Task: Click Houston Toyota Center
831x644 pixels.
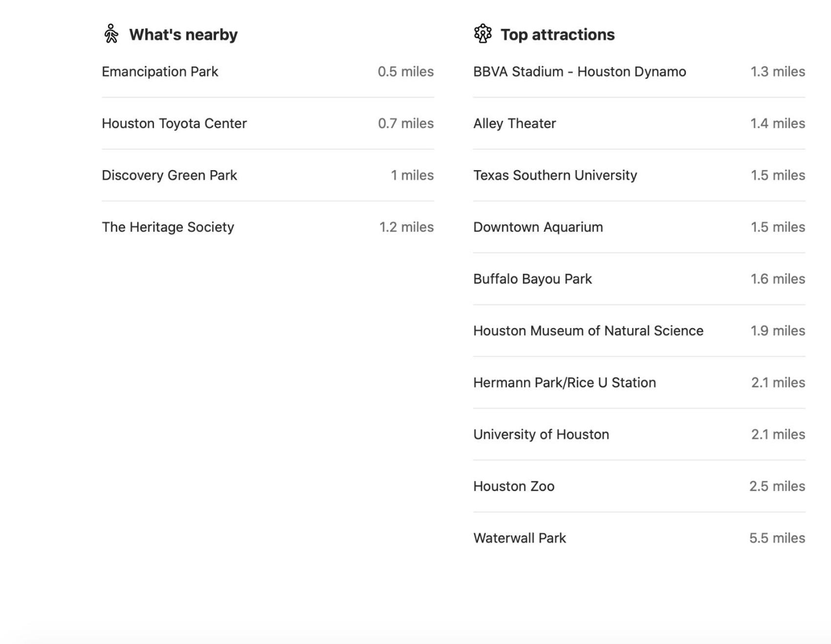Action: (174, 124)
